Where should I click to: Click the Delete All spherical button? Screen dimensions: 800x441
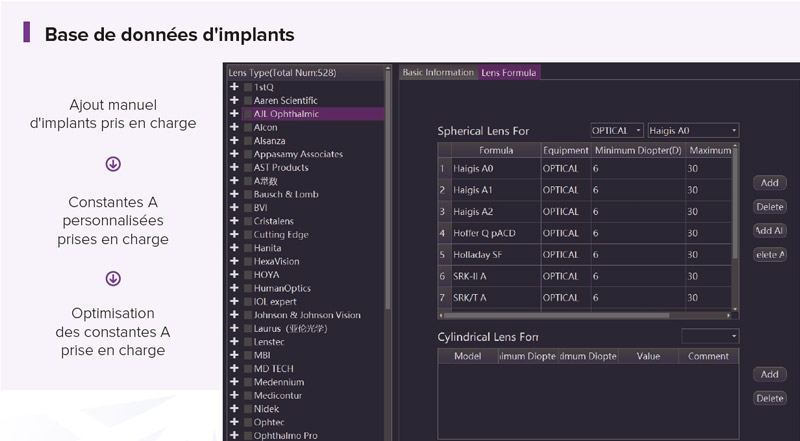[769, 255]
